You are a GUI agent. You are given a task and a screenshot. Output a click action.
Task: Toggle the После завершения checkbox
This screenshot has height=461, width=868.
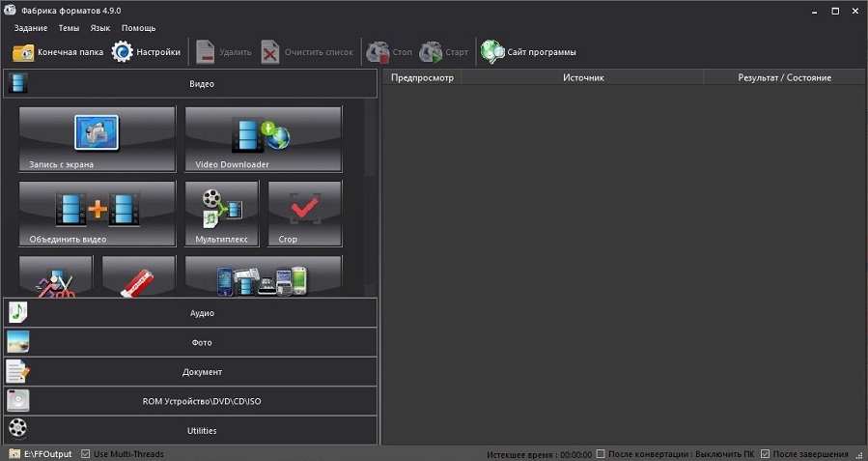pyautogui.click(x=766, y=454)
